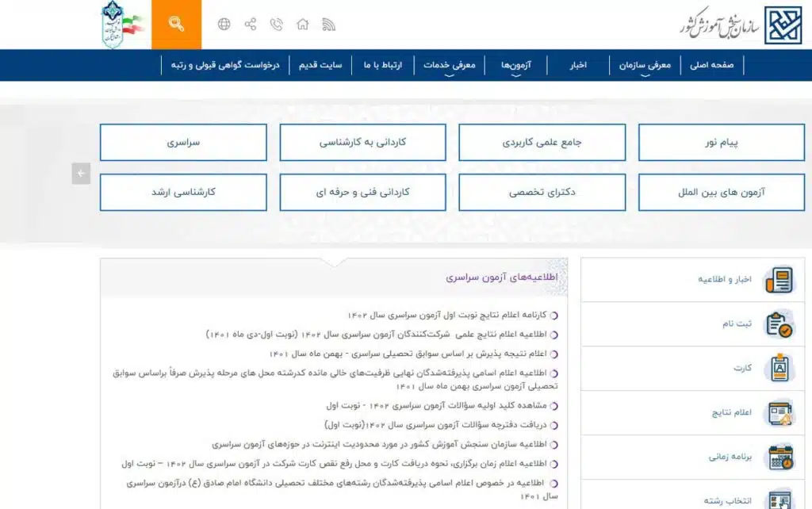
Task: Open اعلام نتایج sidebar link
Action: click(x=731, y=413)
